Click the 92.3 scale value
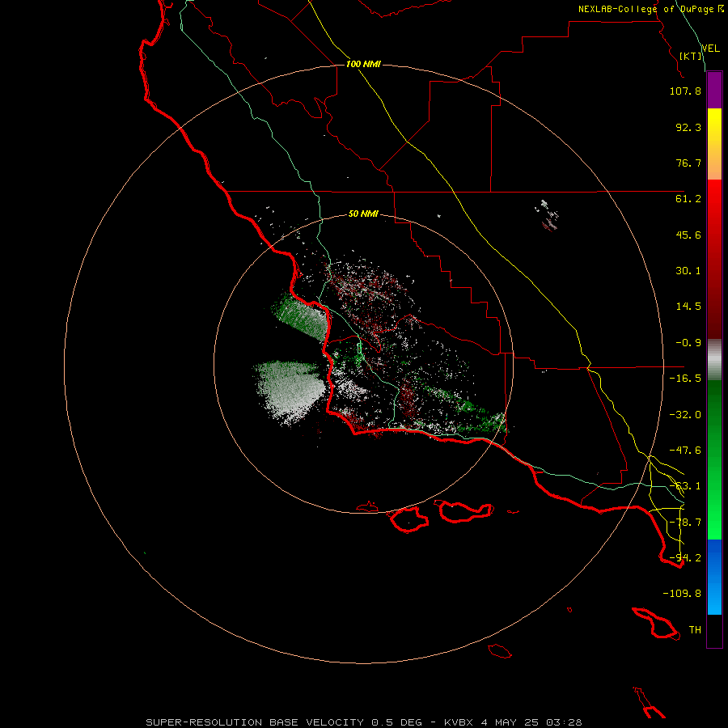This screenshot has width=728, height=728. coord(688,127)
